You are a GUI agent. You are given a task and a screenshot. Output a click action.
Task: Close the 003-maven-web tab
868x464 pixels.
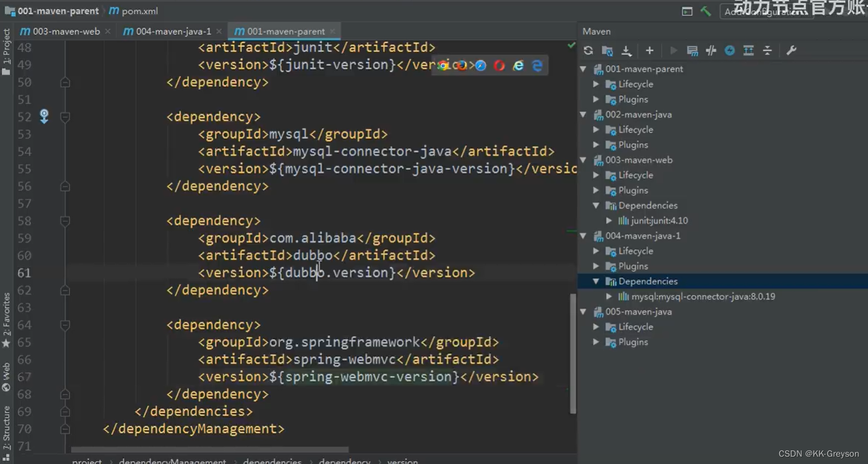point(107,32)
